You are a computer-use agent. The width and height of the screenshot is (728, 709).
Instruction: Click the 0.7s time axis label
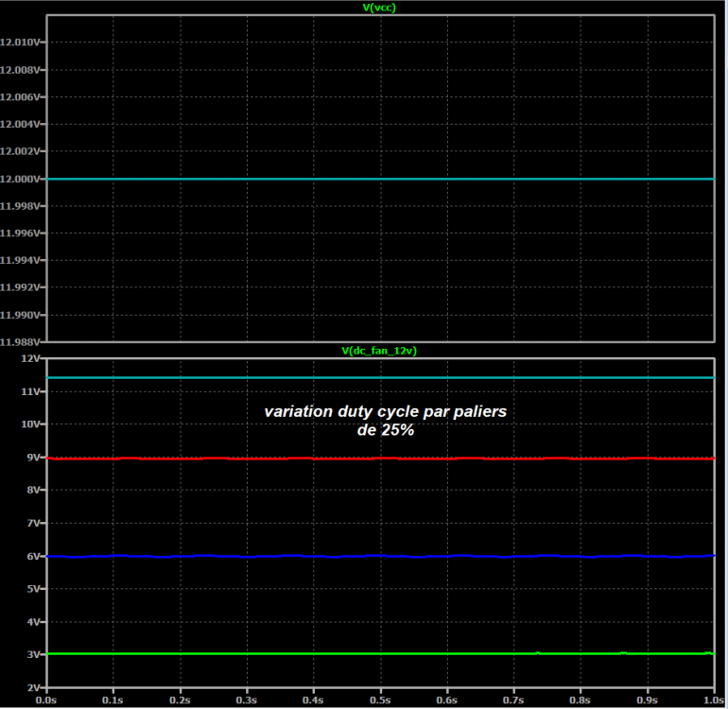point(513,700)
